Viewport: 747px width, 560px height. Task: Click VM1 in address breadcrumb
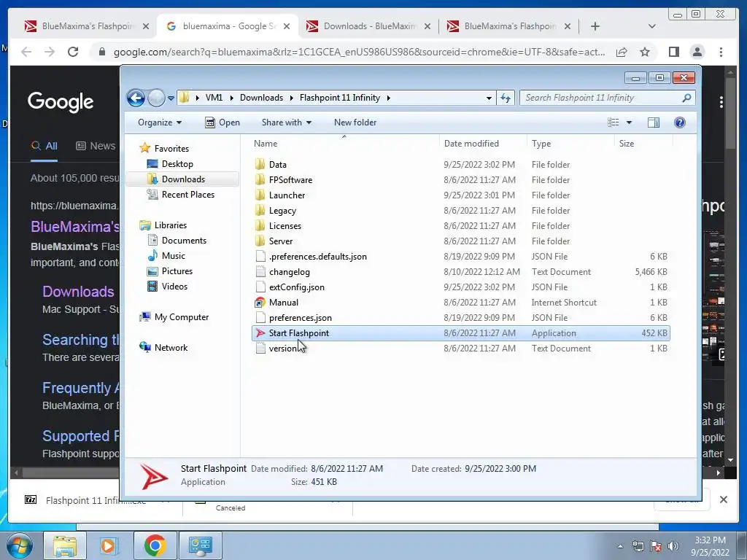click(x=214, y=98)
